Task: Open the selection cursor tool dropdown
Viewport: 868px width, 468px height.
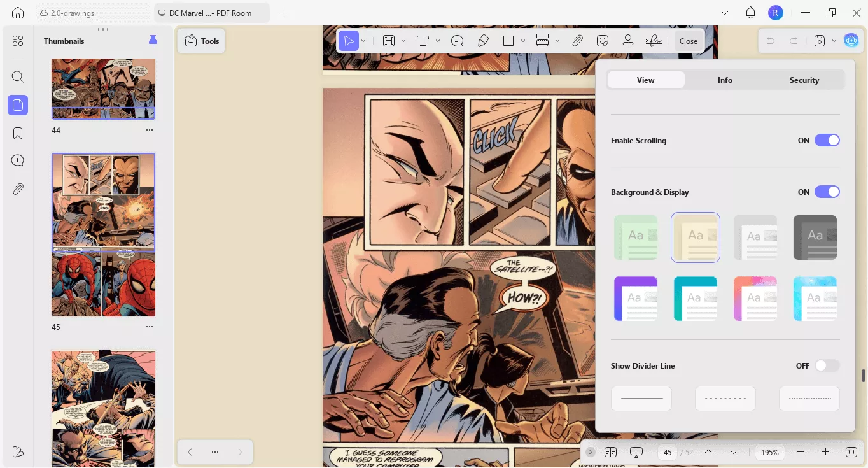Action: (363, 41)
